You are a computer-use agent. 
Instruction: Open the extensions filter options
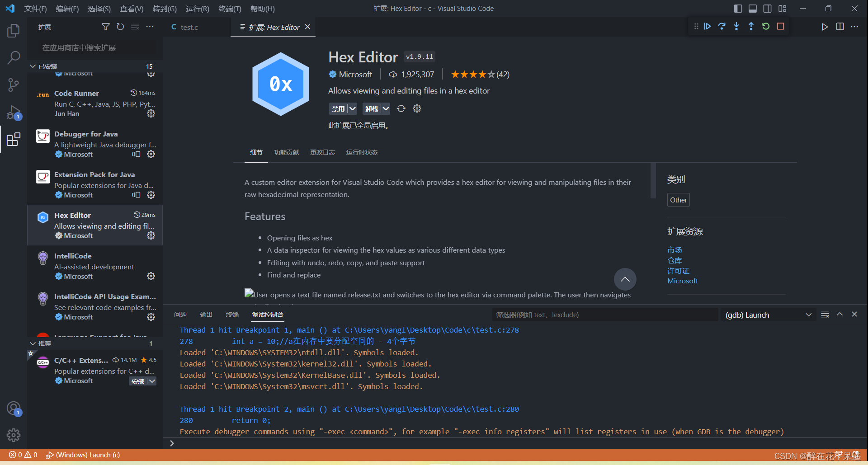[x=105, y=27]
